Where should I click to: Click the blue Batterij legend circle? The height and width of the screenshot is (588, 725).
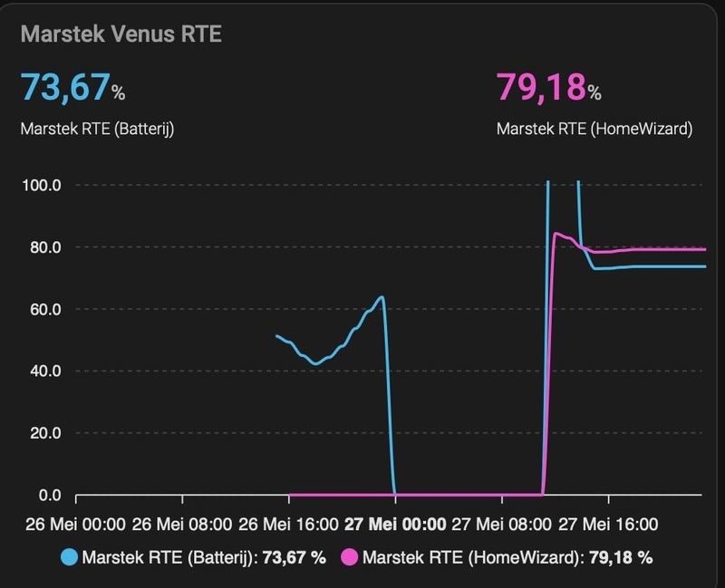[x=69, y=557]
